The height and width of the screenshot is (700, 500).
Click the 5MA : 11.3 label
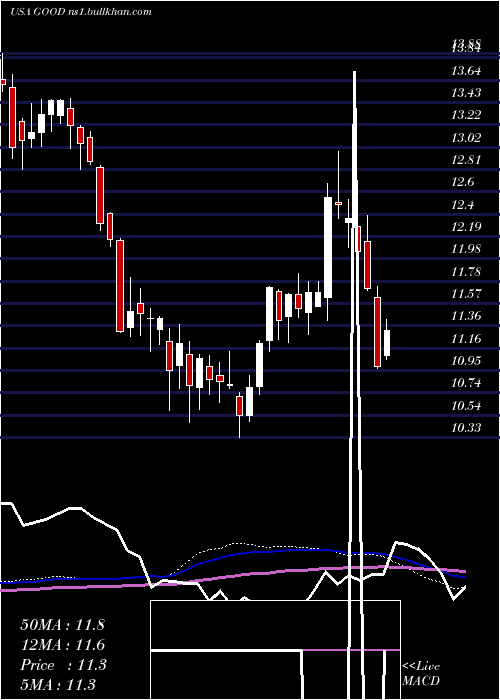click(x=58, y=684)
